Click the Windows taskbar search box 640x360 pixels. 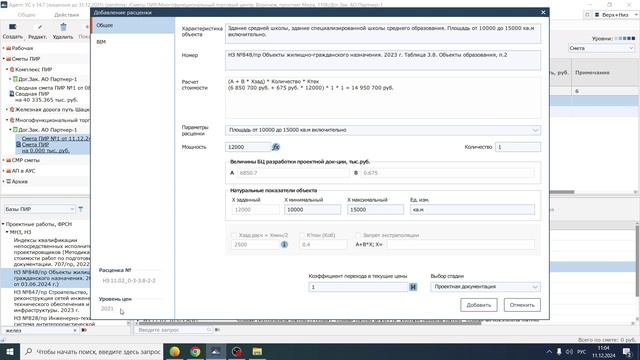[x=91, y=351]
